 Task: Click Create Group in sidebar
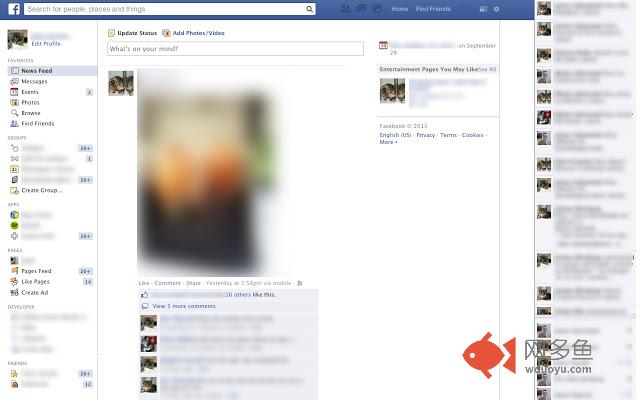[x=41, y=190]
